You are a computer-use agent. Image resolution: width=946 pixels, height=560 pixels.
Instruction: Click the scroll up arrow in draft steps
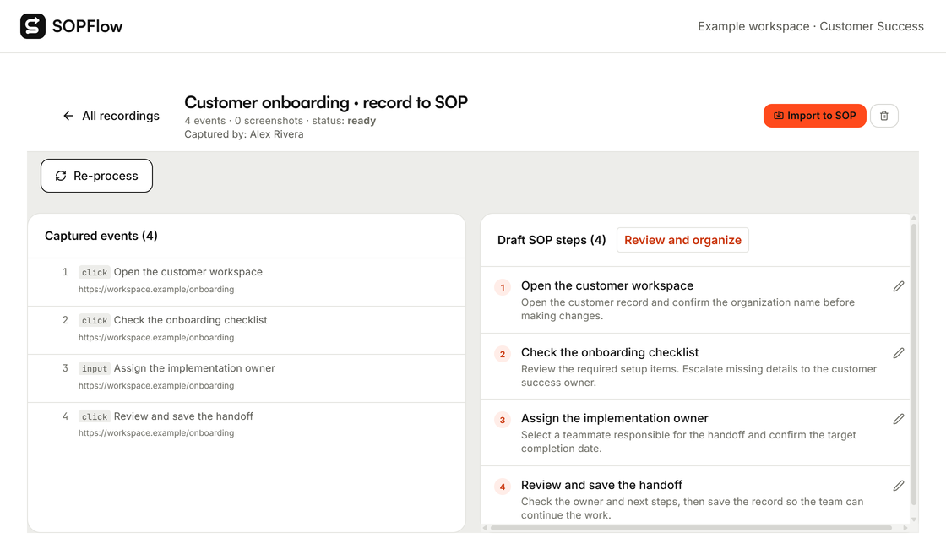(914, 218)
